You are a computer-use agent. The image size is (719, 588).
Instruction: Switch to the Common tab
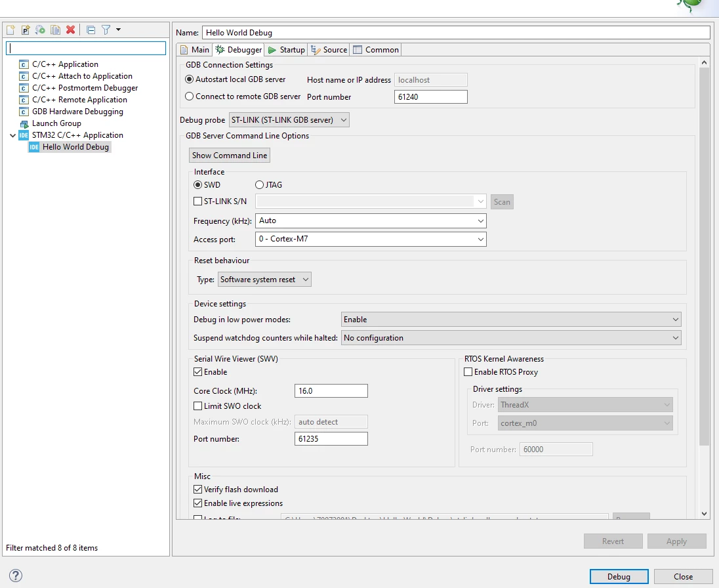[x=376, y=49]
